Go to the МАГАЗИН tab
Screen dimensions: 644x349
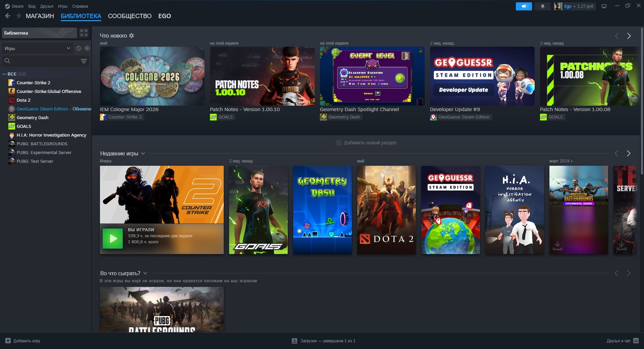click(40, 16)
